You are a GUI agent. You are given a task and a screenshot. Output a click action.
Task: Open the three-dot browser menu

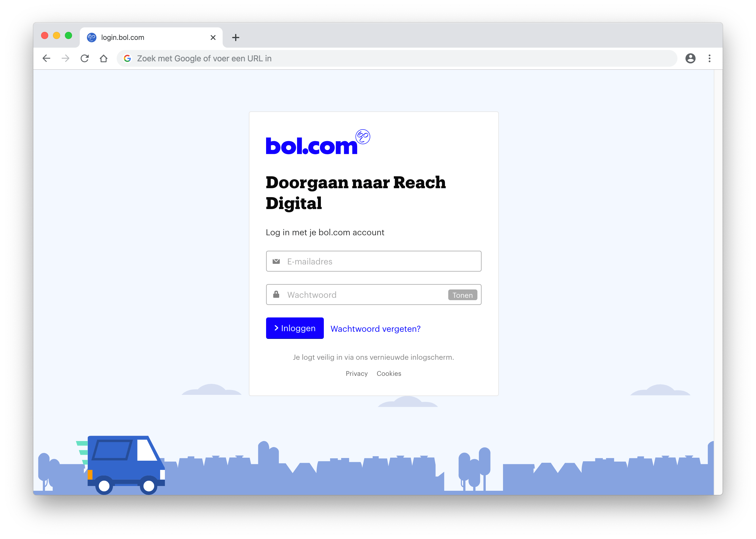[709, 58]
